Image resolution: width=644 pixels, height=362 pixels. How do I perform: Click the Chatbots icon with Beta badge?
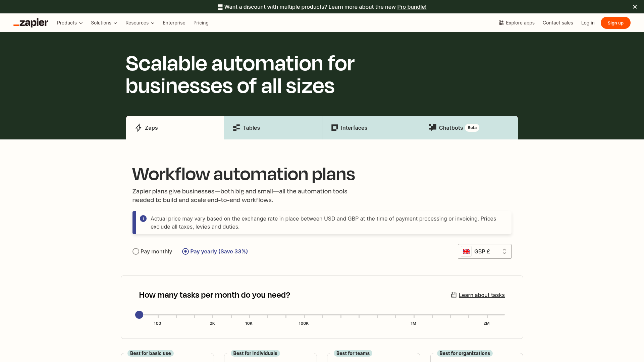tap(432, 127)
